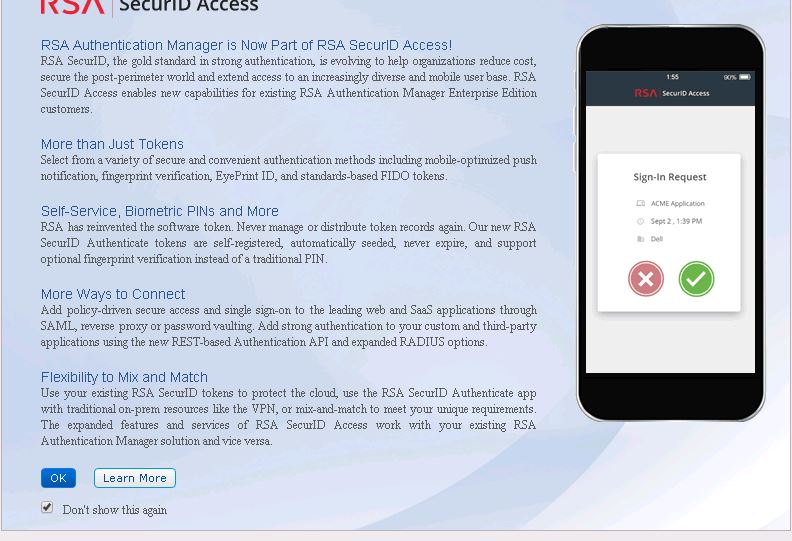
Task: Click the clock icon beside Sept 2
Action: [x=640, y=221]
